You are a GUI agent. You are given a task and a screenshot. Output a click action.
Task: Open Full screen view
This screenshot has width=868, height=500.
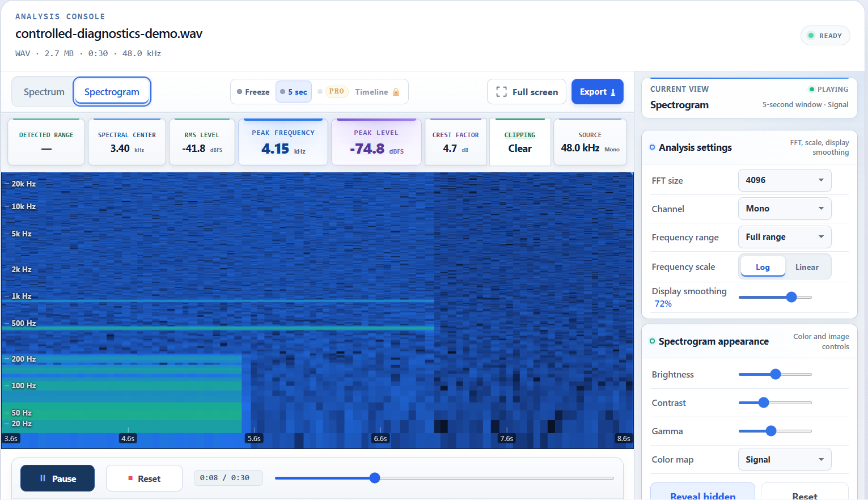click(527, 92)
